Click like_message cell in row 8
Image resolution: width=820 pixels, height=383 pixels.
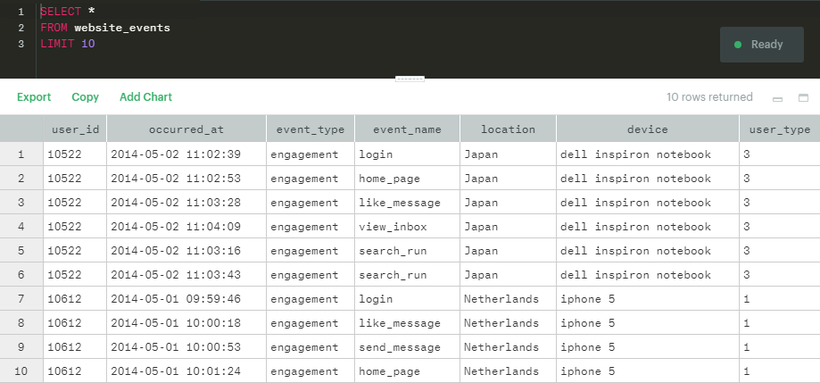pyautogui.click(x=407, y=323)
